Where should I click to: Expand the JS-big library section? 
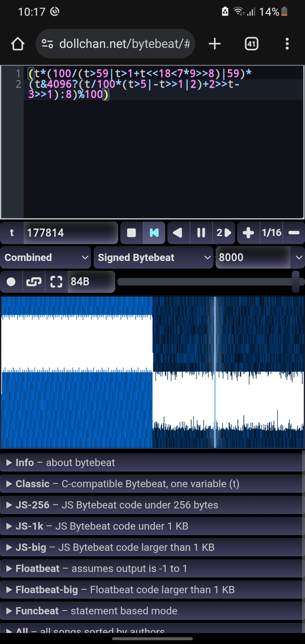(152, 547)
